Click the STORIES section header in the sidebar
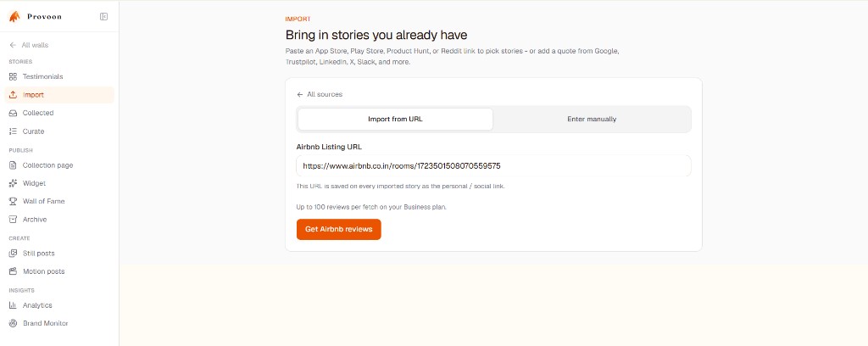 coord(20,61)
